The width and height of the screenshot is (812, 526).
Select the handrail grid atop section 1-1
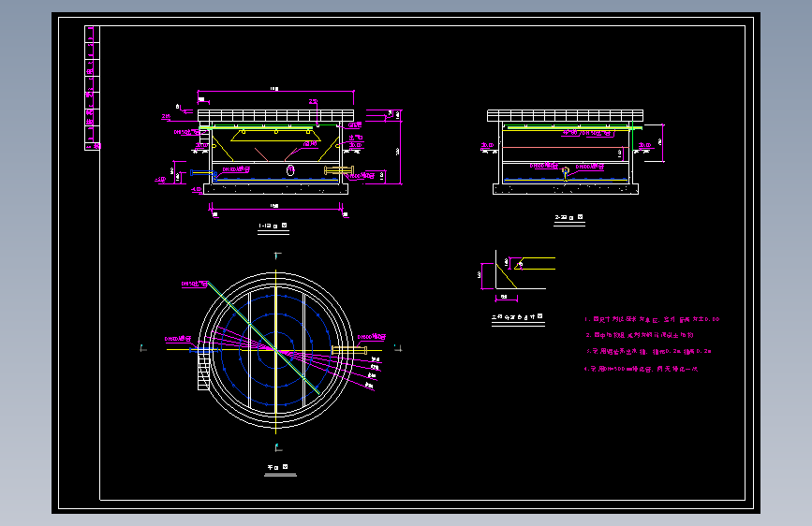point(275,115)
